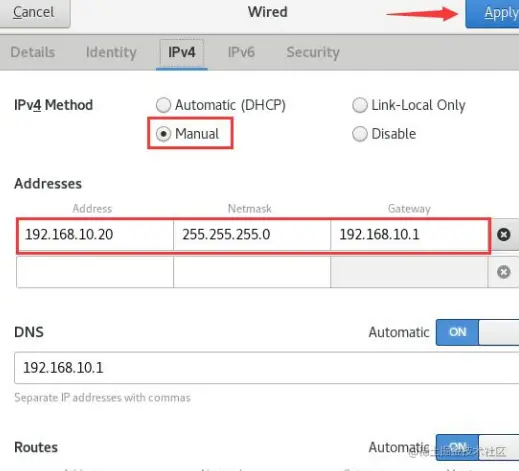Click the DNS section heading
The width and height of the screenshot is (519, 471).
[29, 332]
